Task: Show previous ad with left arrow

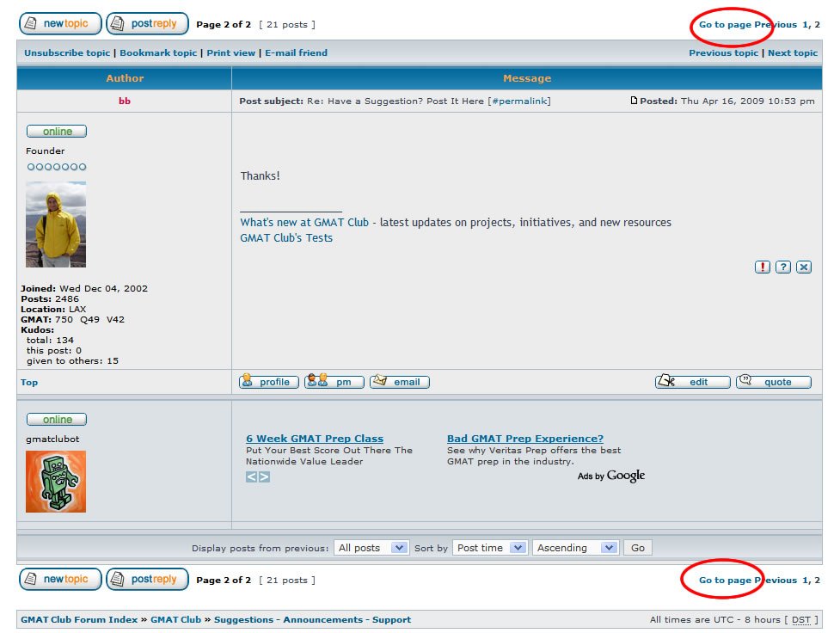Action: point(252,476)
